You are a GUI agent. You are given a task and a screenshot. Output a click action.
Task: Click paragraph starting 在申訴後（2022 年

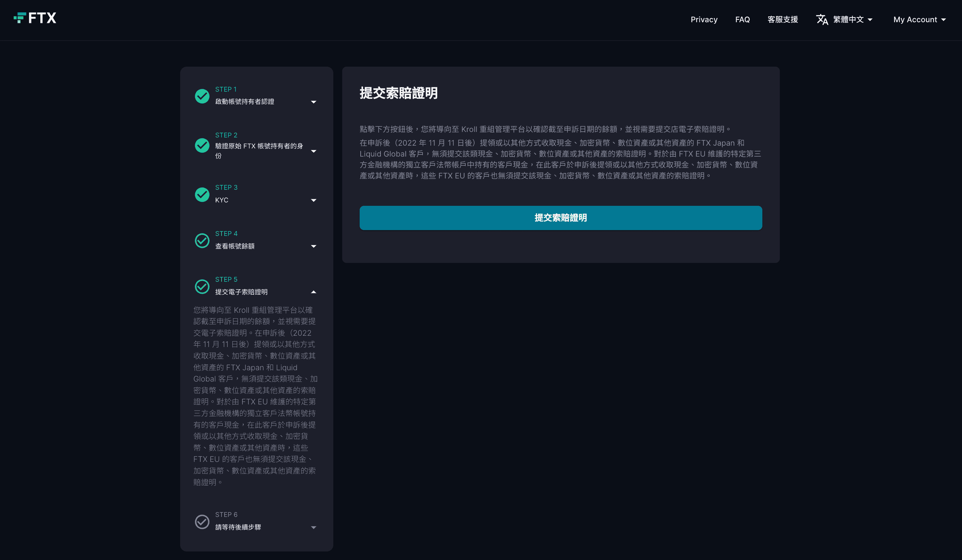[x=560, y=159]
